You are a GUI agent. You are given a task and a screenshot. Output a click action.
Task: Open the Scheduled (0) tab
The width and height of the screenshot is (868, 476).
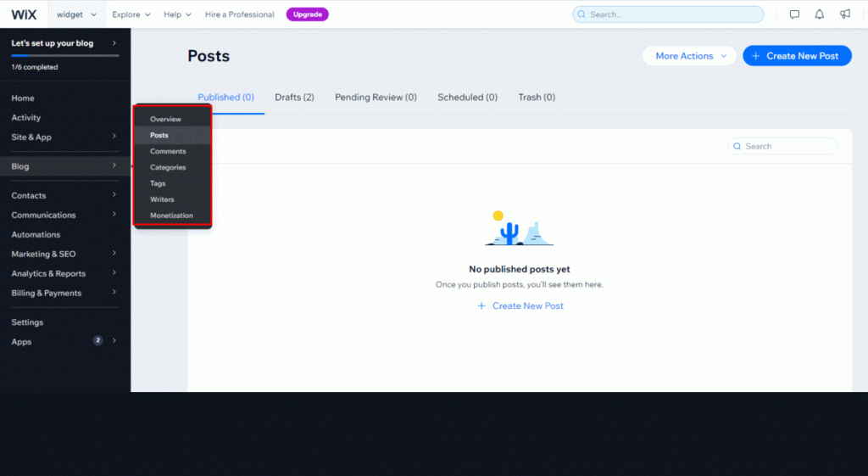pos(467,98)
